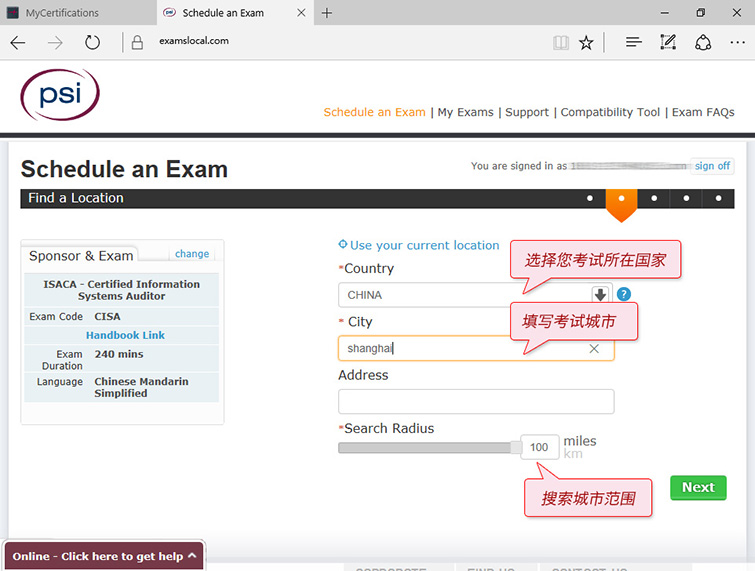
Task: Open the web note pen icon
Action: (x=668, y=42)
